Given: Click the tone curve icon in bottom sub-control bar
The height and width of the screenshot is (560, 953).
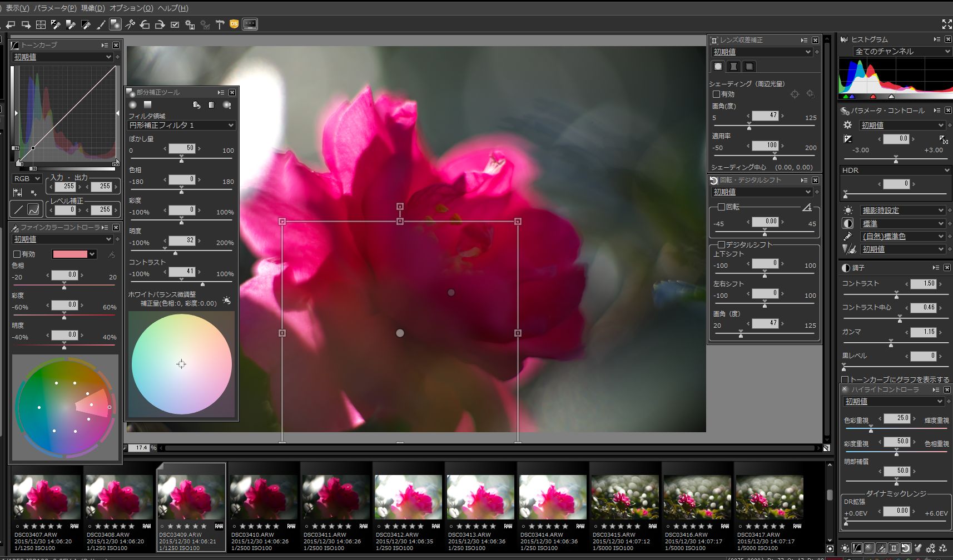Looking at the screenshot, I should click(857, 548).
